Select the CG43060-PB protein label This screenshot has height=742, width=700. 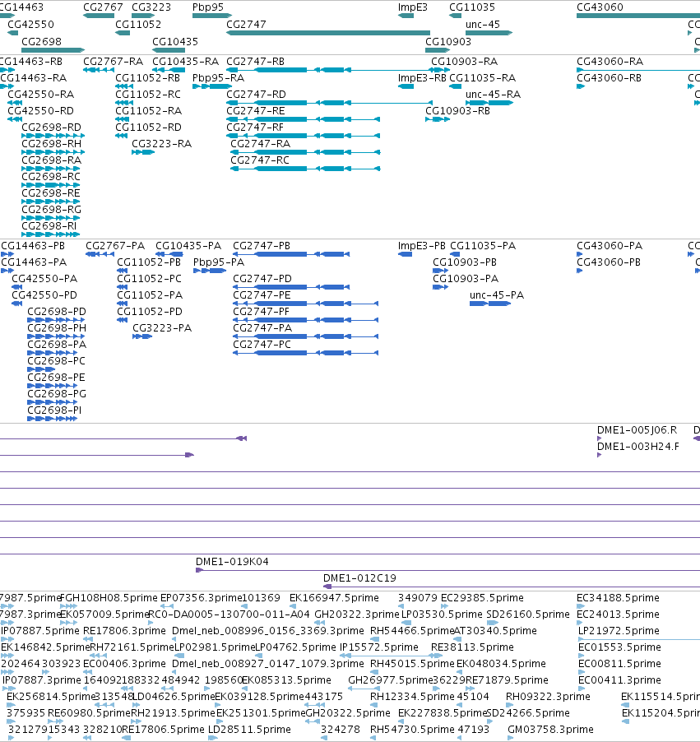click(x=609, y=262)
